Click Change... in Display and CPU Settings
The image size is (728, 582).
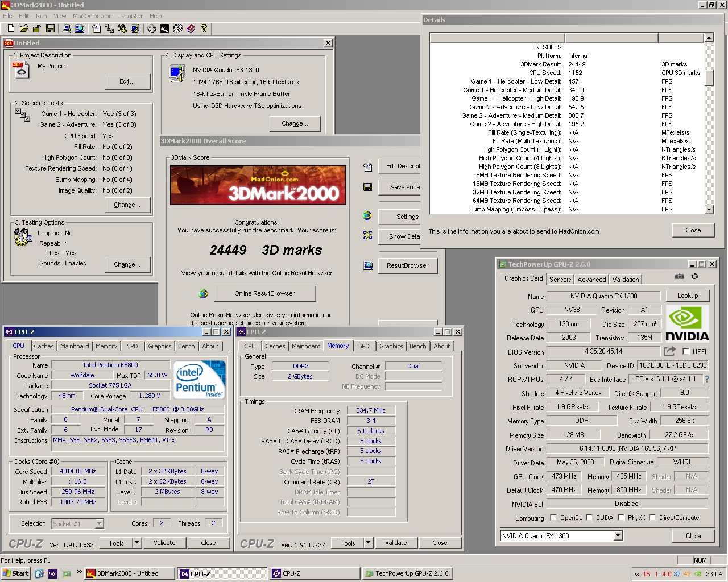pyautogui.click(x=295, y=123)
